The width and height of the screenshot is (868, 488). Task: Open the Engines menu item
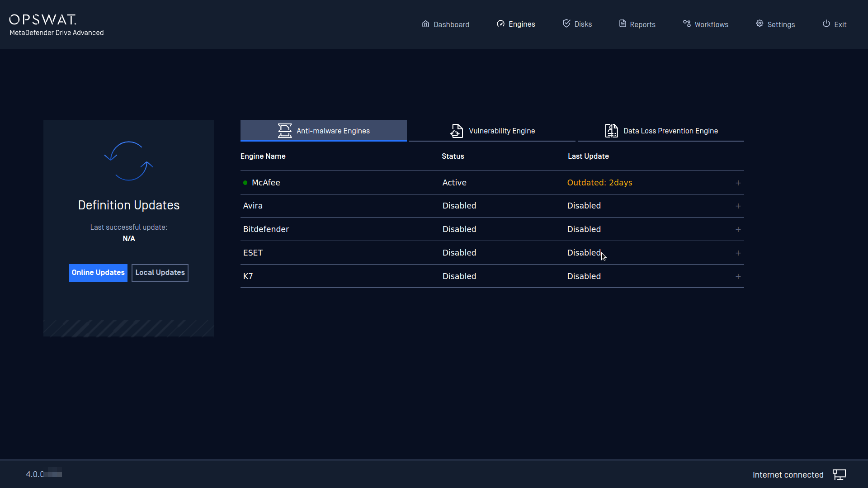(x=516, y=24)
